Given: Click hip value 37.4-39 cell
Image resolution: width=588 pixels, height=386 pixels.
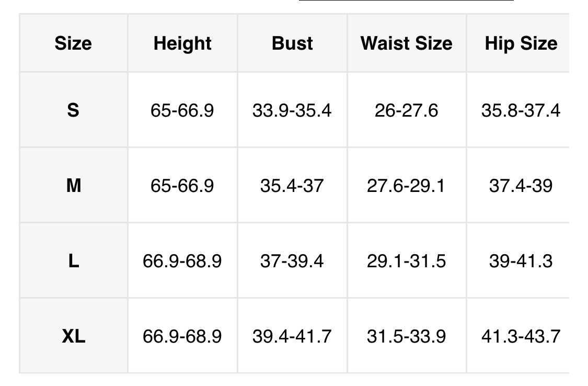Looking at the screenshot, I should coord(521,186).
